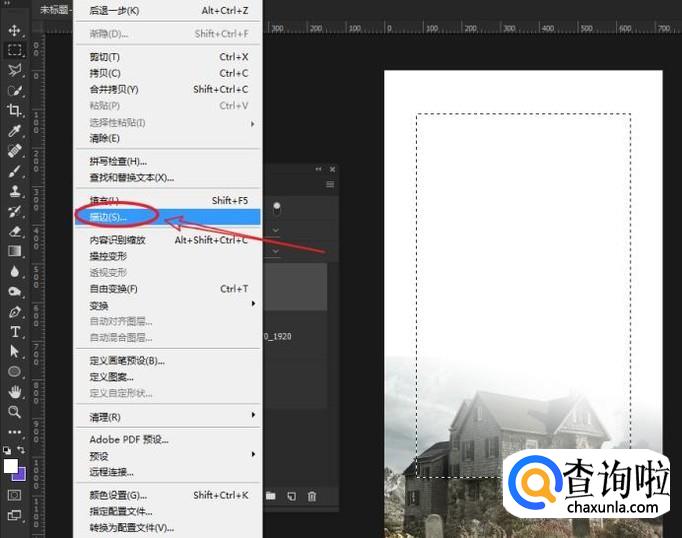This screenshot has height=538, width=682.
Task: Select the Ellipse shape tool
Action: [14, 371]
